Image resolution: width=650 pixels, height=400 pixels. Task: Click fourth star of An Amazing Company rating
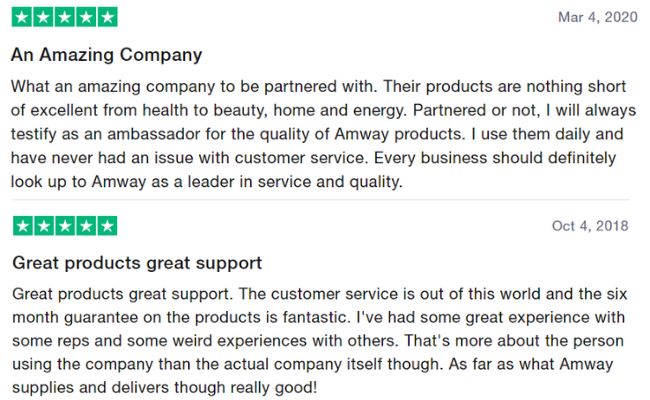tap(86, 17)
